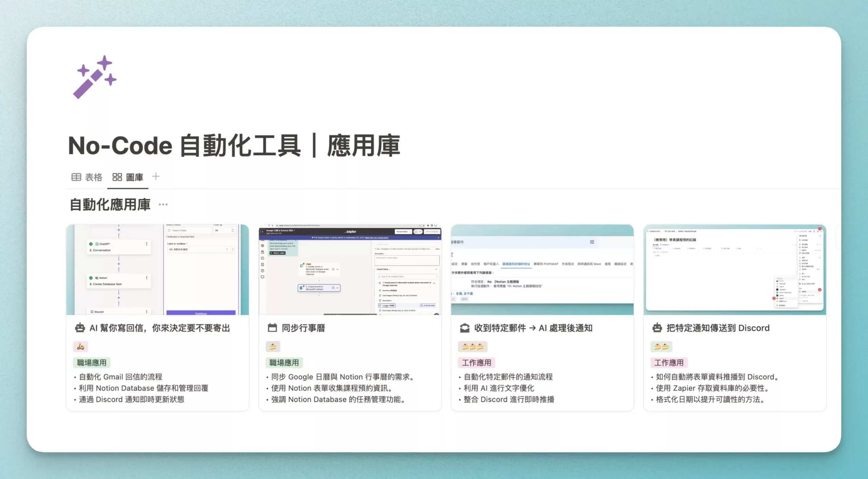Click the 自動化應用庫 database title

click(x=110, y=205)
